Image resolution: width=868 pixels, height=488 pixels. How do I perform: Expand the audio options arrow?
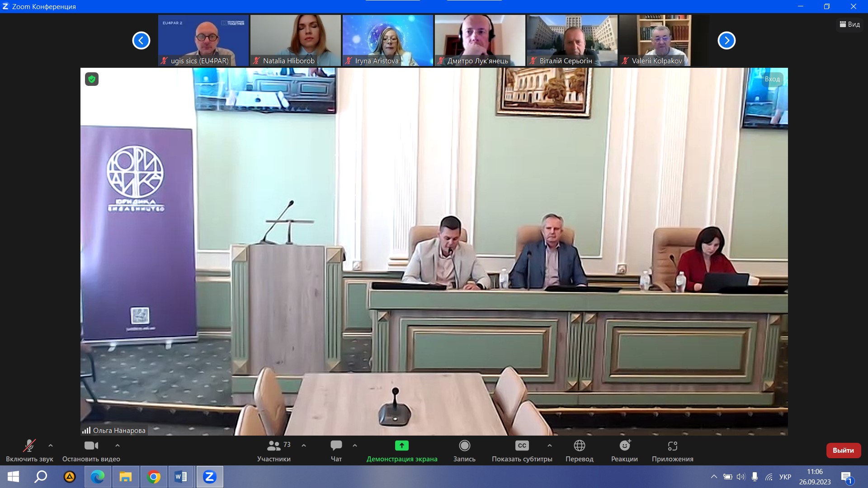[51, 446]
